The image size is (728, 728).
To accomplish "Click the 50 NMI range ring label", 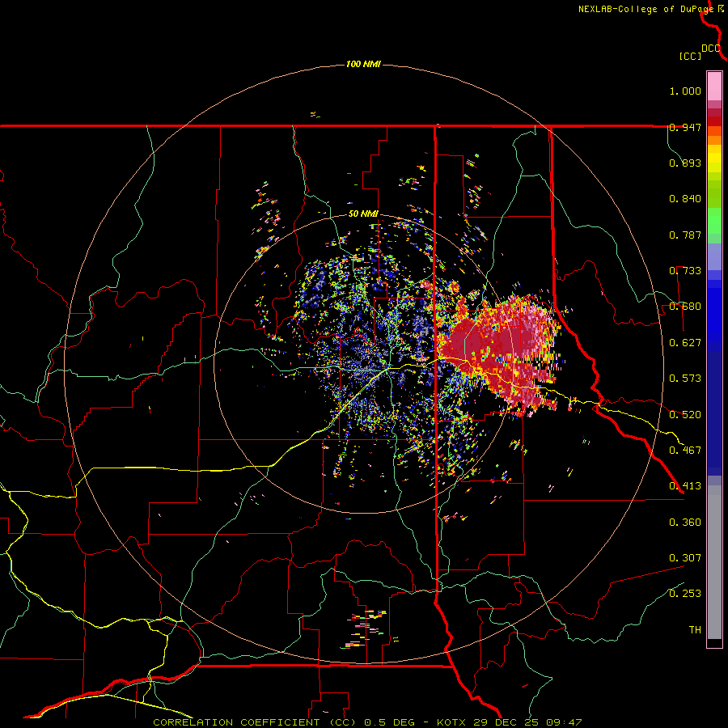I will pyautogui.click(x=363, y=214).
